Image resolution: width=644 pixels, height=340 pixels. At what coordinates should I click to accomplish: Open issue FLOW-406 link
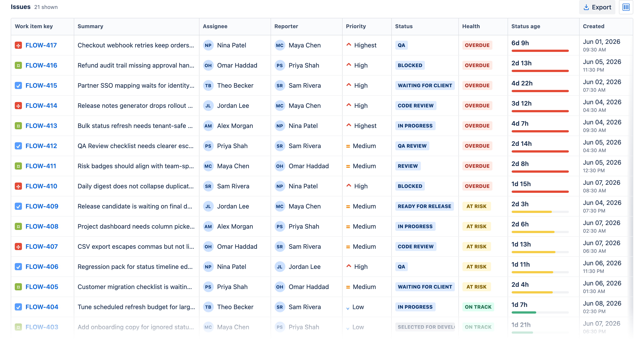point(42,267)
